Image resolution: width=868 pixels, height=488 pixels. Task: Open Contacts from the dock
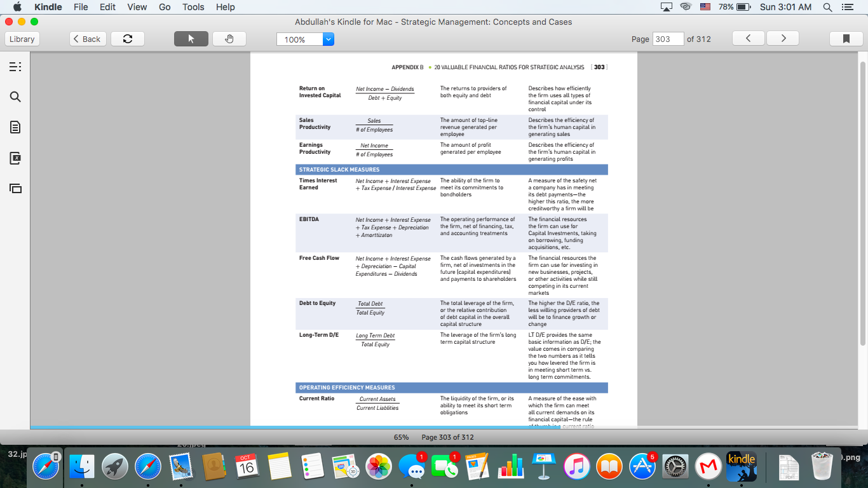[x=214, y=467]
